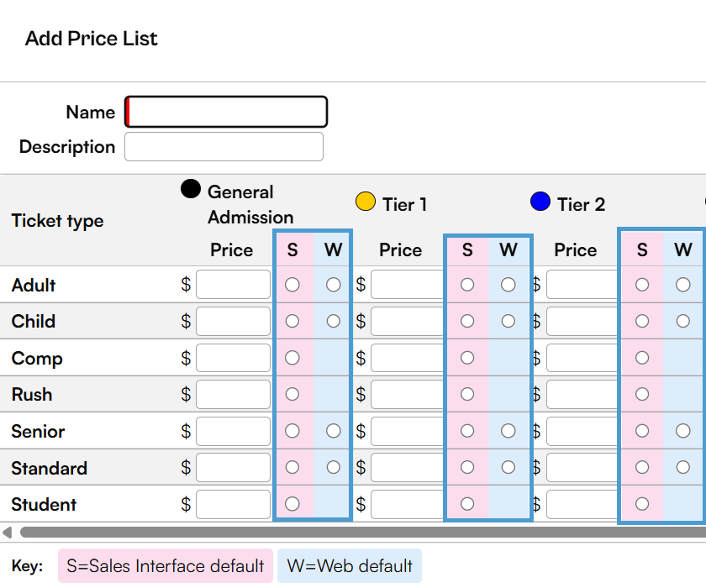This screenshot has height=588, width=706.
Task: Select Student General Admission S radio
Action: tap(292, 504)
